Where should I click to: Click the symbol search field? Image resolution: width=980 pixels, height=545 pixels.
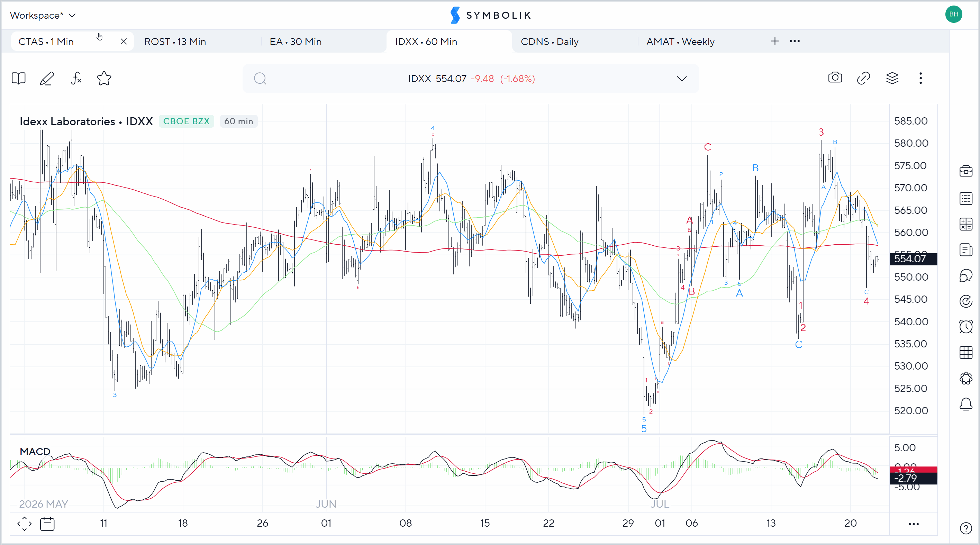[x=471, y=79]
